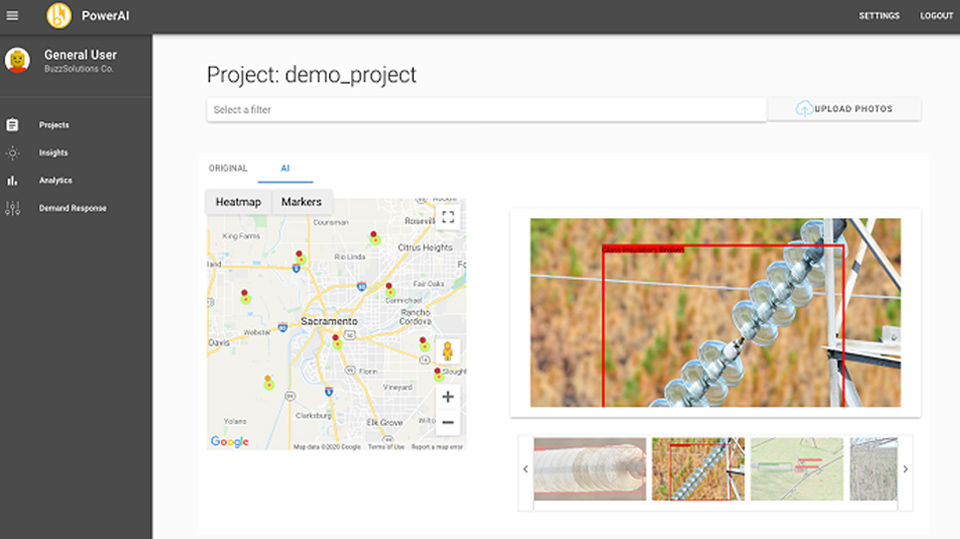
Task: Click the Insights lightbulb icon
Action: pyautogui.click(x=13, y=153)
